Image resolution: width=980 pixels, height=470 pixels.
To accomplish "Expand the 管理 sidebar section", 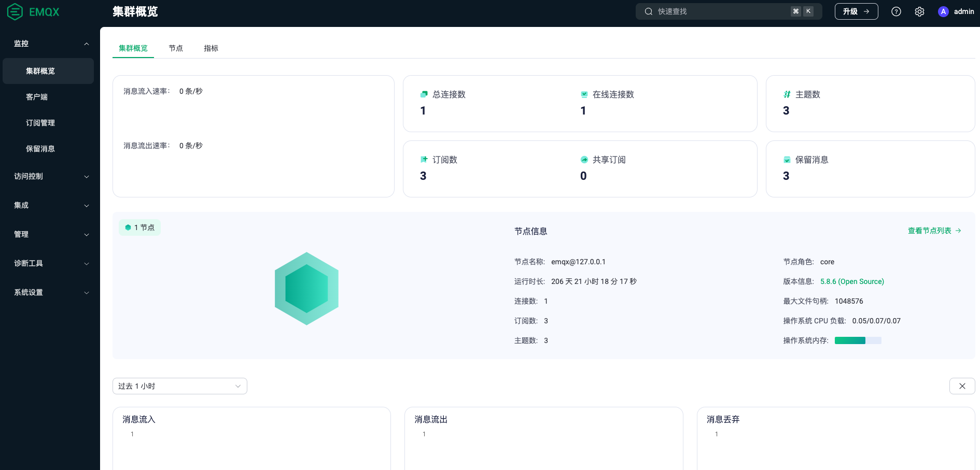I will coord(87,234).
